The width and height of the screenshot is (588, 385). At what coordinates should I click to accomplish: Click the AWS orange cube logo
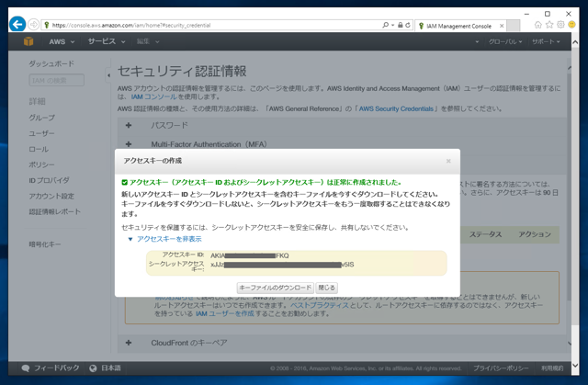[x=28, y=41]
